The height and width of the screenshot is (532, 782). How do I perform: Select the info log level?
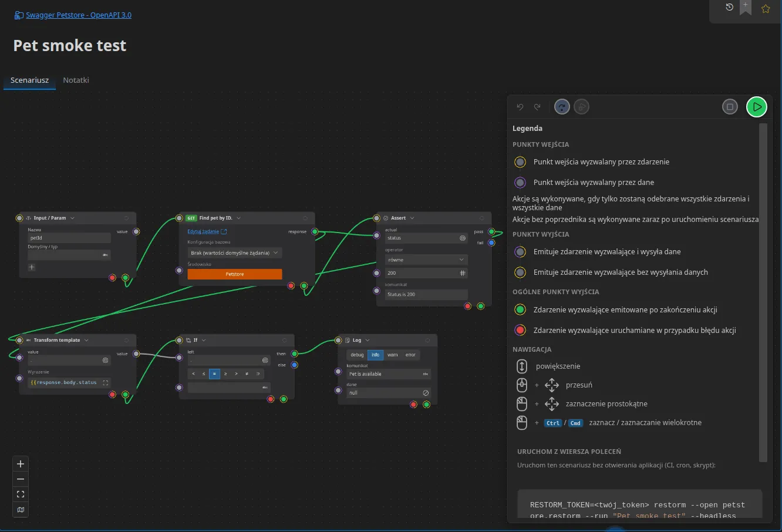[376, 355]
